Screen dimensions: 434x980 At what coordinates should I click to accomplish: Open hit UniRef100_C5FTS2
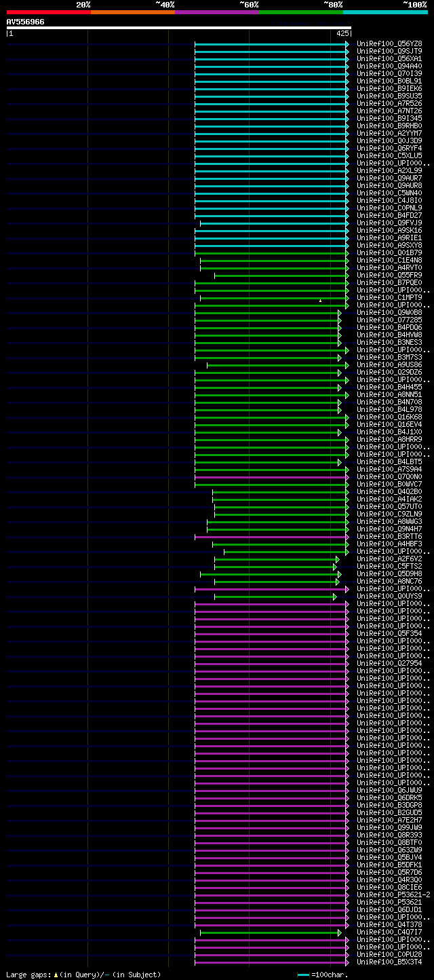[x=389, y=566]
